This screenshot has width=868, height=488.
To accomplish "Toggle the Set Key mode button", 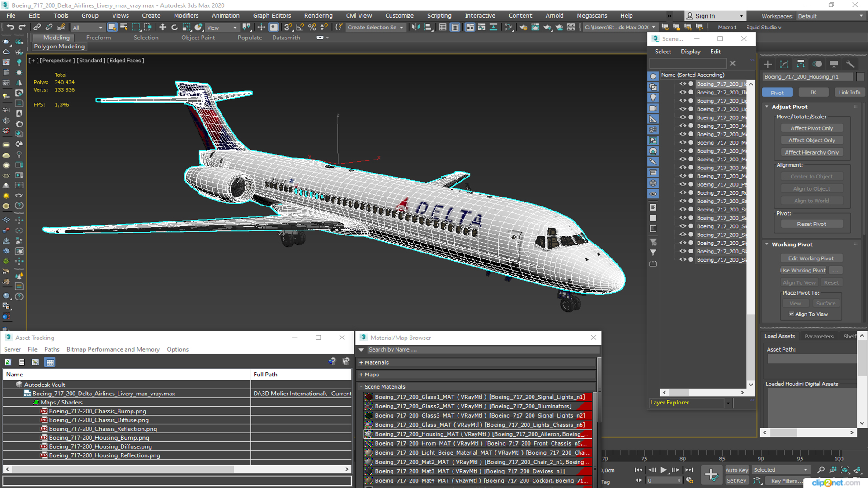I will pos(736,481).
